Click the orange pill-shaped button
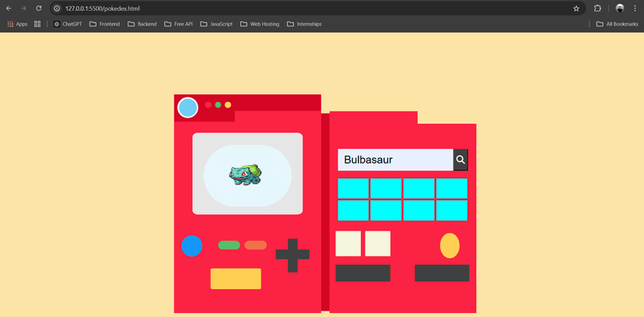644x317 pixels. (255, 245)
